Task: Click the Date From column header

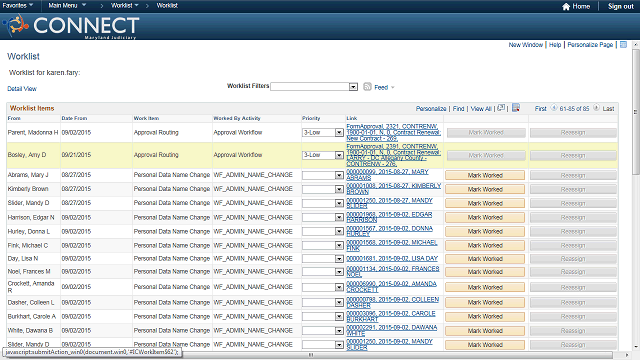Action: pos(74,118)
